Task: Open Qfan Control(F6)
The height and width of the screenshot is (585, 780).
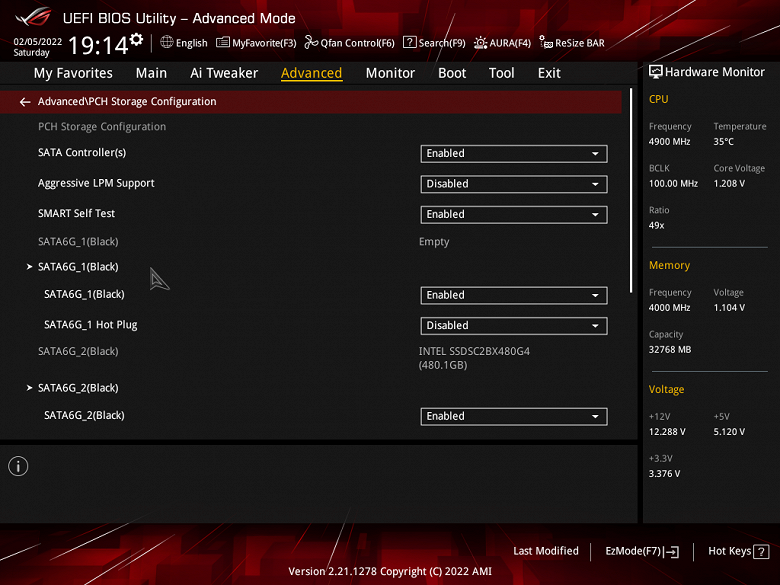Action: coord(350,43)
